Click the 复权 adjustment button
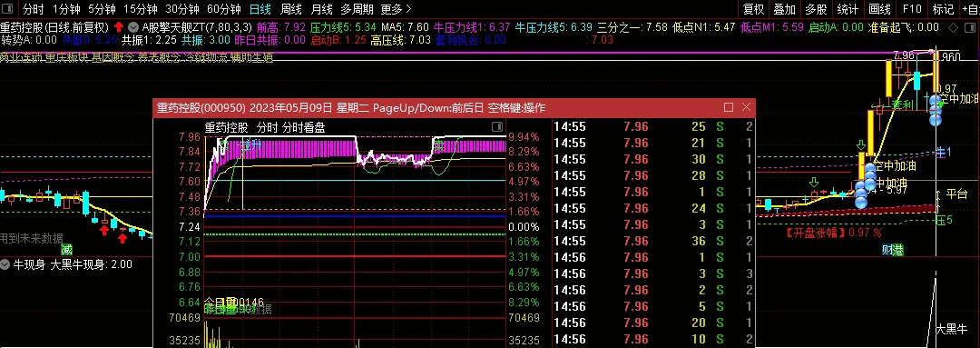This screenshot has width=980, height=348. tap(753, 9)
